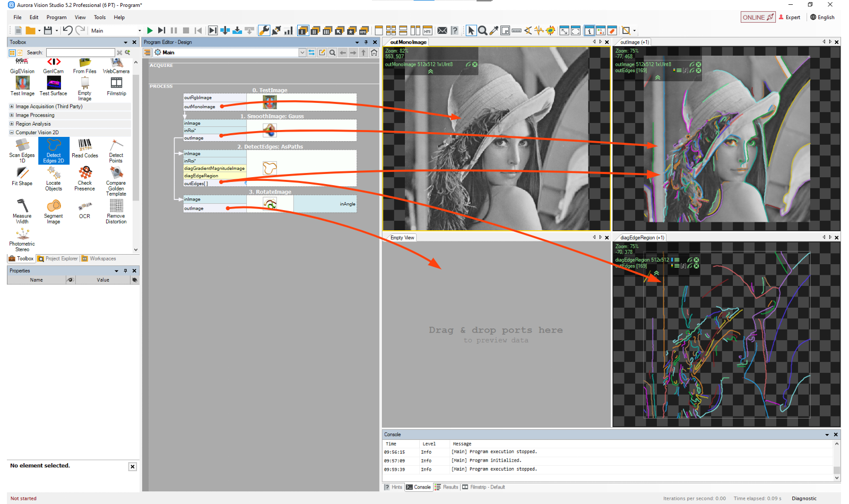849x504 pixels.
Task: Click the WebCamera acquisition icon
Action: (x=116, y=66)
